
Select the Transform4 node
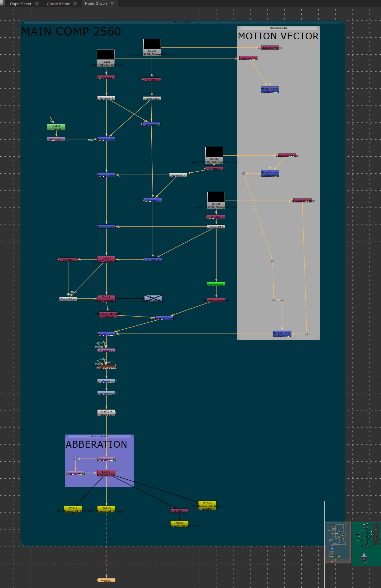76,473
